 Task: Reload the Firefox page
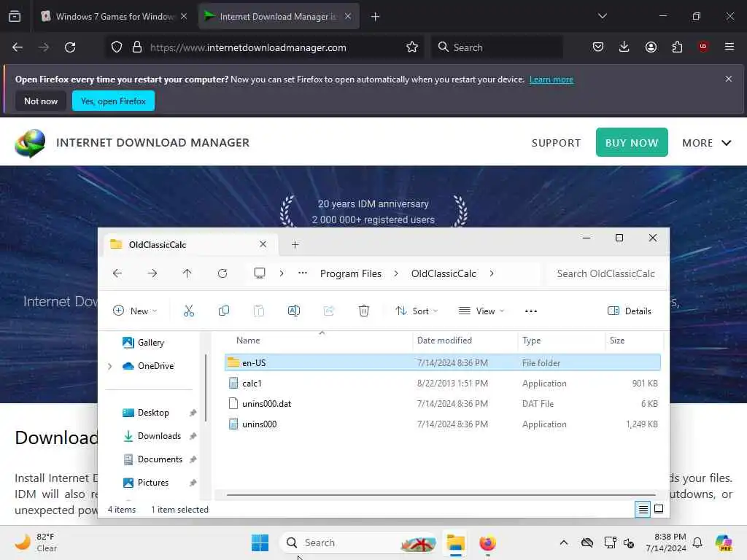(70, 47)
